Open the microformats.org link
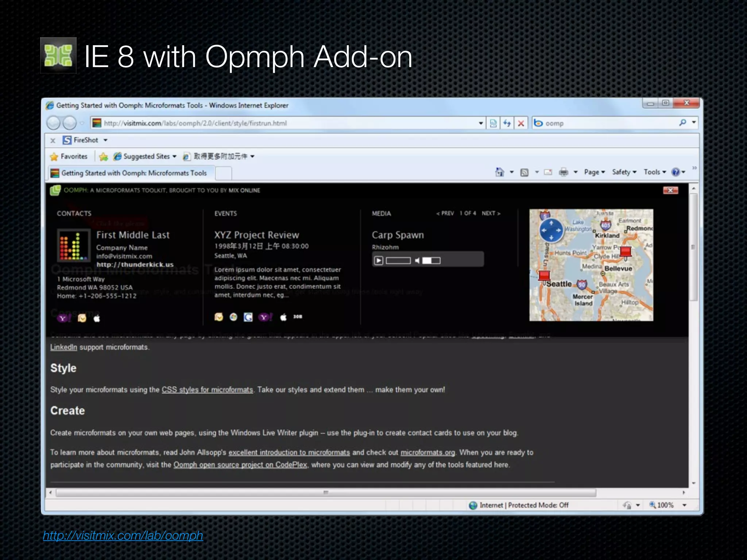The width and height of the screenshot is (747, 560). tap(428, 452)
